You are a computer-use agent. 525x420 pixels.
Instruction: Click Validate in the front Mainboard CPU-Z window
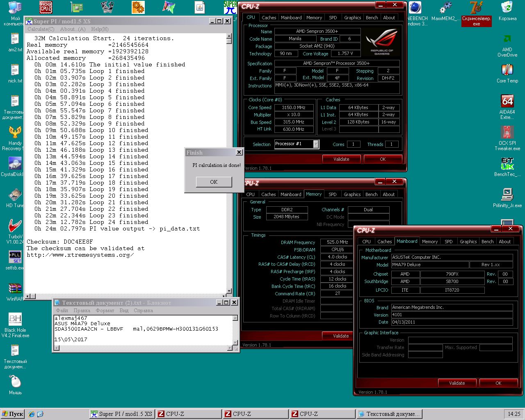(457, 383)
